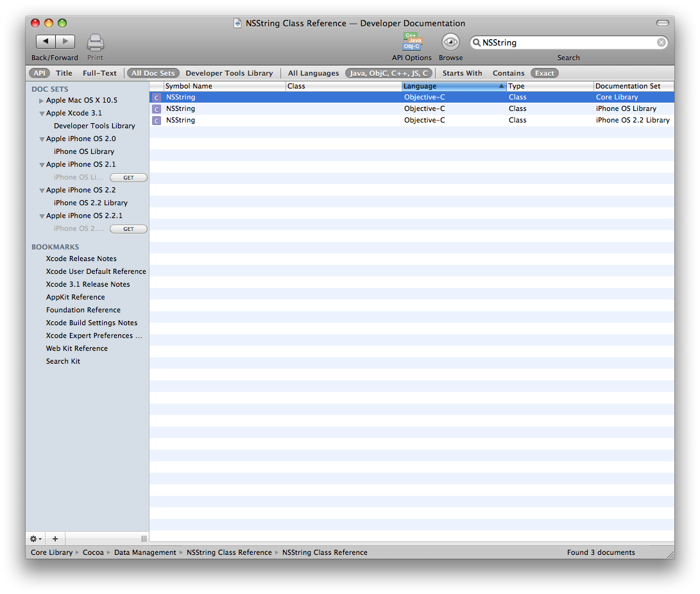This screenshot has height=594, width=700.
Task: Collapse Apple iPhone OS 2.2 doc set
Action: point(42,191)
